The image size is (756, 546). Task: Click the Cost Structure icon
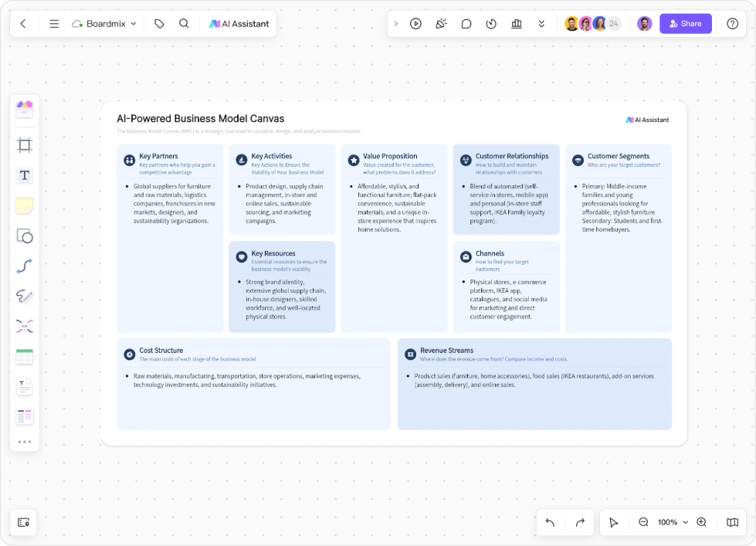click(129, 354)
